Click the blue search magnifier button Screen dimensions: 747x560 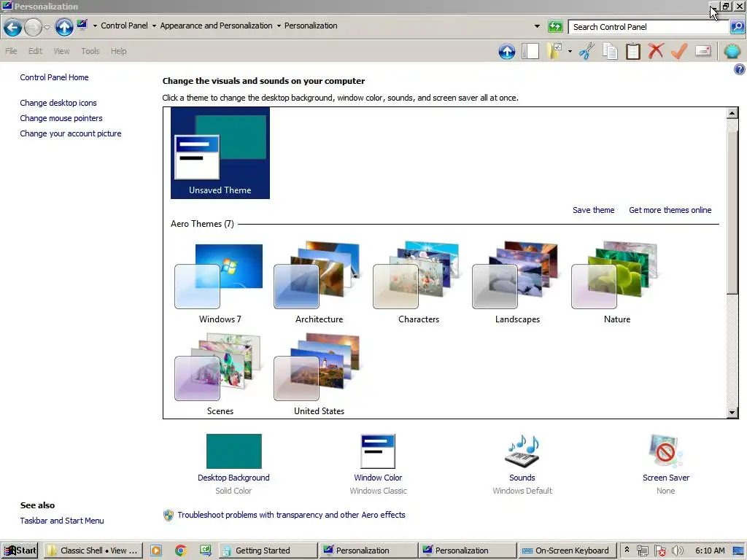click(738, 27)
